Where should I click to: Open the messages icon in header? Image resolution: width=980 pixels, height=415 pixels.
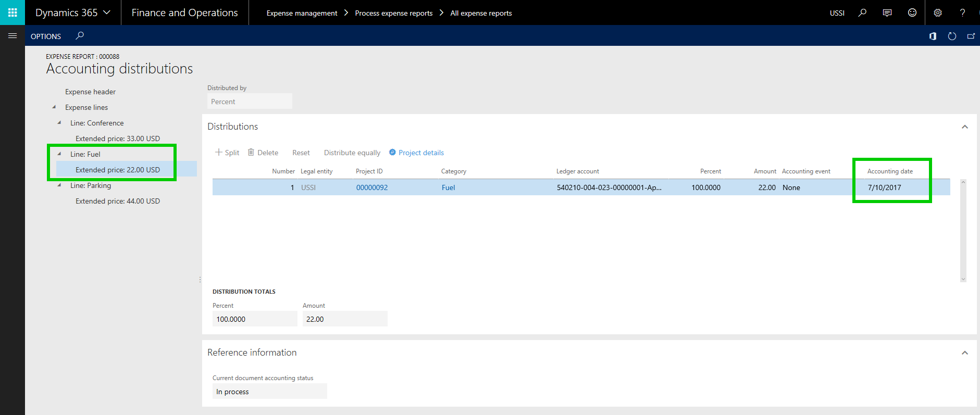pyautogui.click(x=887, y=12)
